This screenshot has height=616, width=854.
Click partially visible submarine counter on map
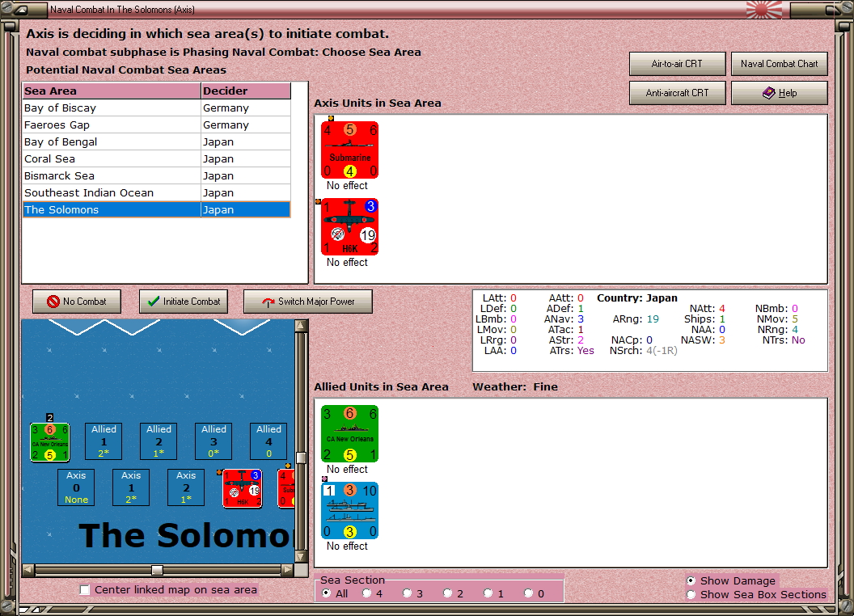[x=286, y=488]
